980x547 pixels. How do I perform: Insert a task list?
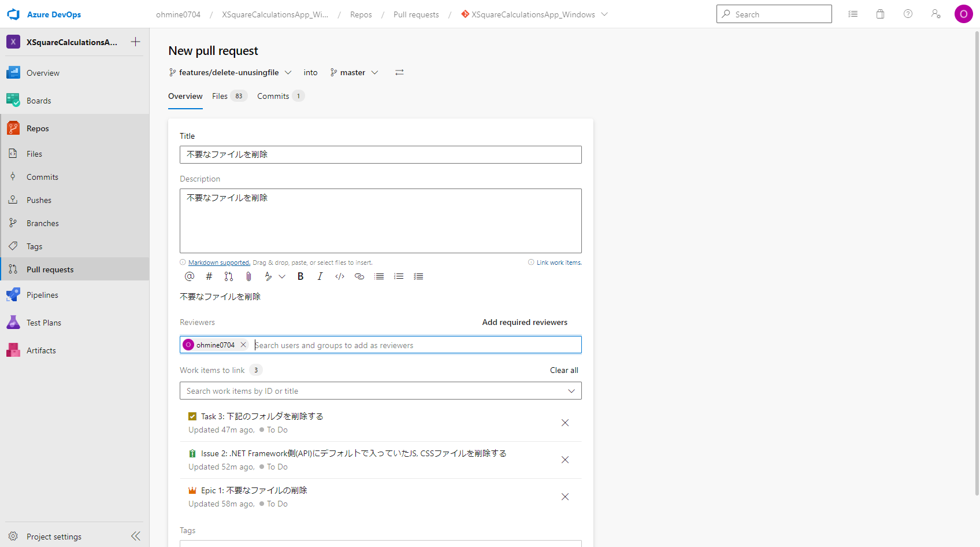coord(418,276)
